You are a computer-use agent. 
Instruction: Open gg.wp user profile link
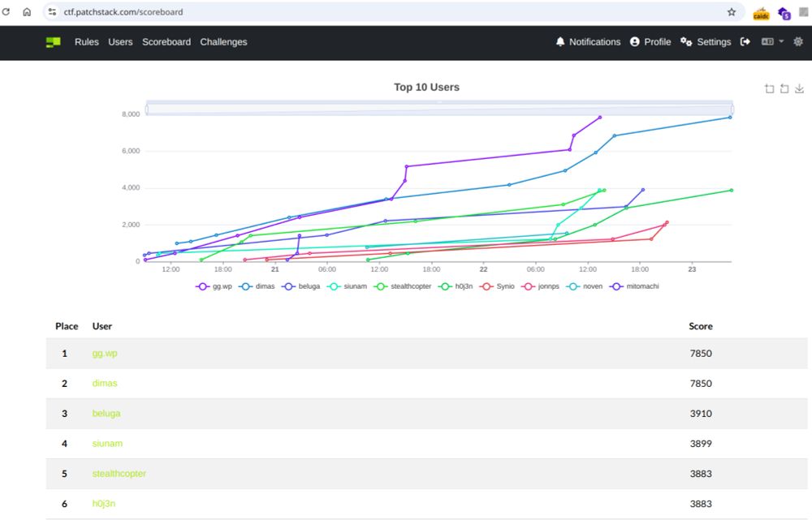click(105, 354)
